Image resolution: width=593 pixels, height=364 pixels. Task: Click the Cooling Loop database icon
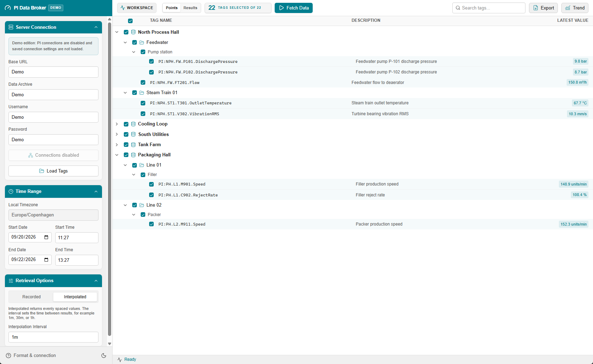click(x=133, y=124)
